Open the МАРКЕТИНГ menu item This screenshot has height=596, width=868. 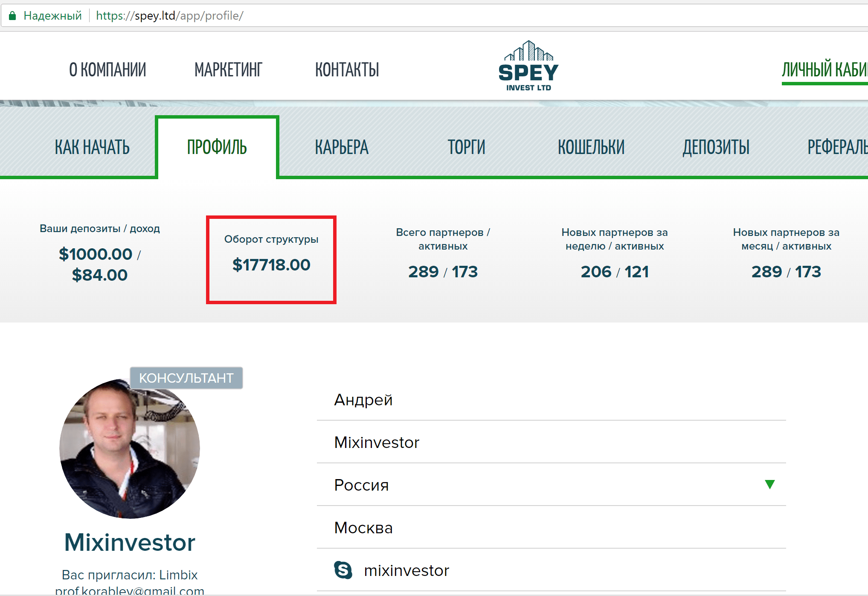click(x=228, y=70)
